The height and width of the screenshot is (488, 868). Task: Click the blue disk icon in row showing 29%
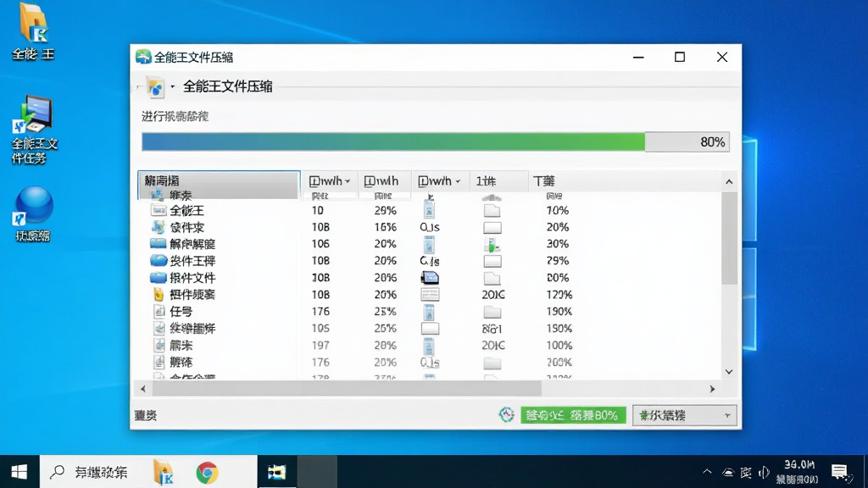(x=159, y=261)
